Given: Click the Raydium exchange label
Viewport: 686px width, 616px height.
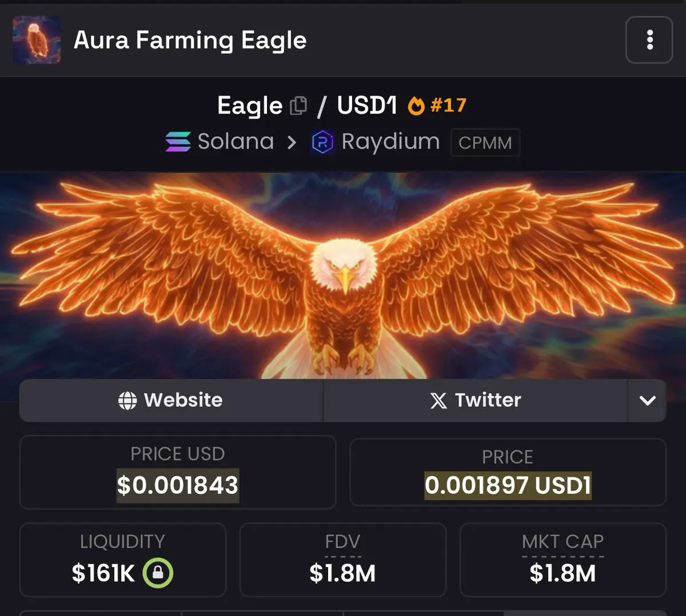Looking at the screenshot, I should coord(390,141).
